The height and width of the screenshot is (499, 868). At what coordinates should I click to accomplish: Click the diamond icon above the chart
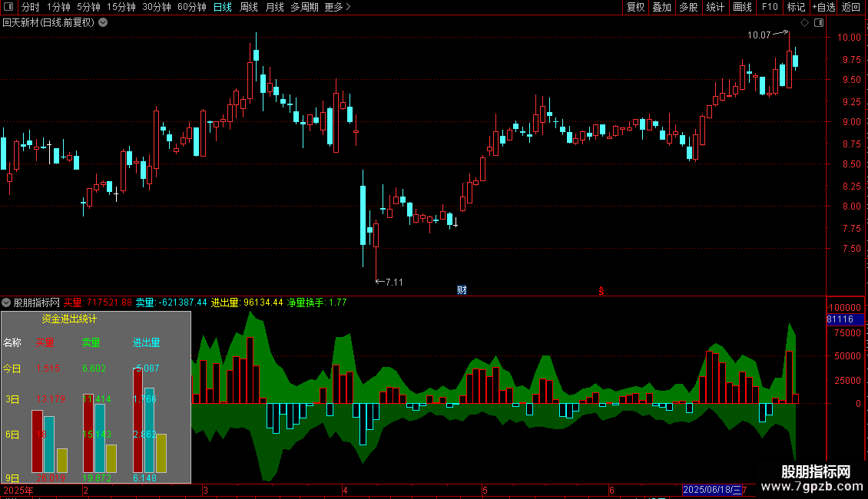pyautogui.click(x=805, y=23)
